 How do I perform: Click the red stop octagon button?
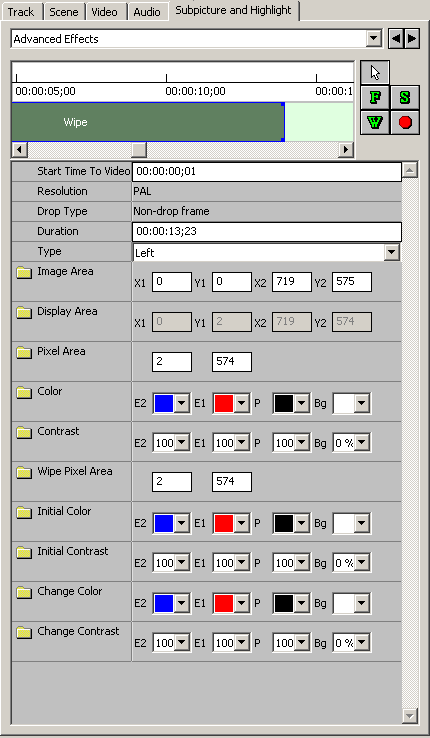click(405, 122)
